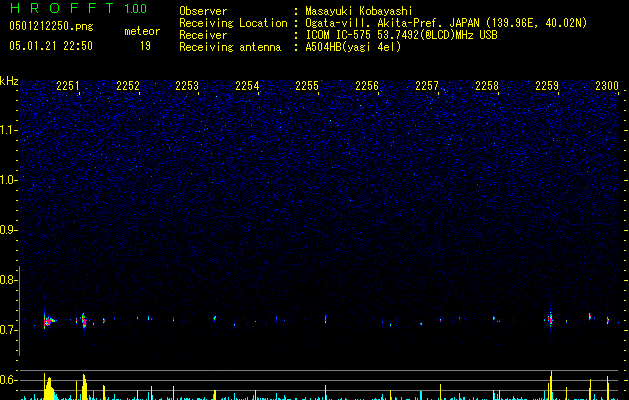Click the tallest yellow intensity peak just after 2259
Image resolution: width=629 pixels, height=400 pixels.
(551, 386)
